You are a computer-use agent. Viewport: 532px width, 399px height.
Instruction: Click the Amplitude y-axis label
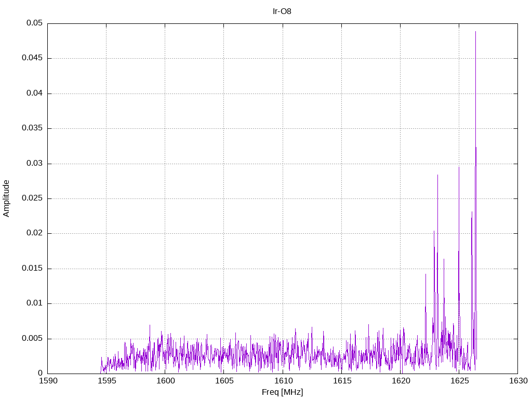click(x=6, y=198)
